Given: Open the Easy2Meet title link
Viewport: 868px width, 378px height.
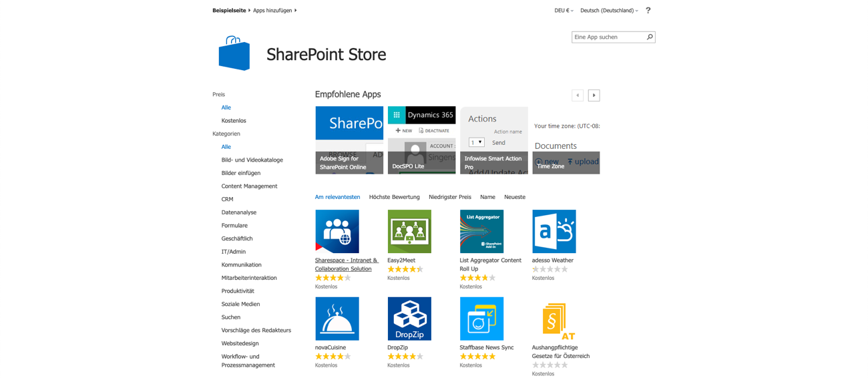Looking at the screenshot, I should [401, 260].
